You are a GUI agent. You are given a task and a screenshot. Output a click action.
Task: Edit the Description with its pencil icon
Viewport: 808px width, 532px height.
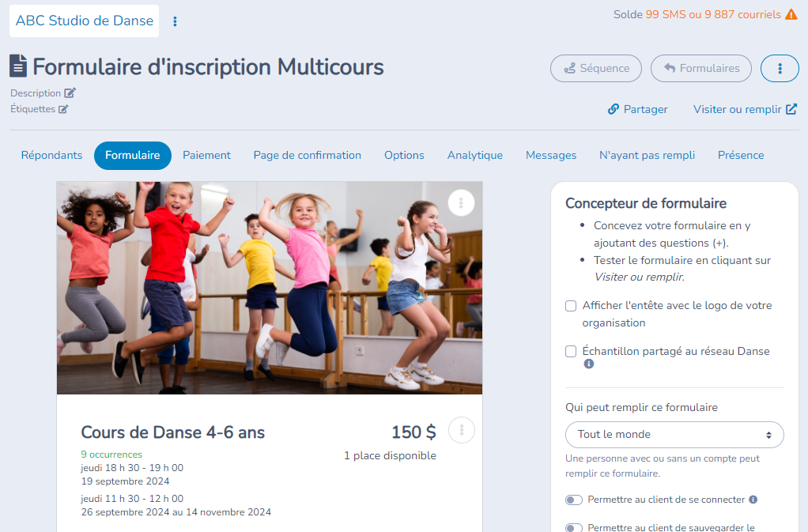point(70,92)
